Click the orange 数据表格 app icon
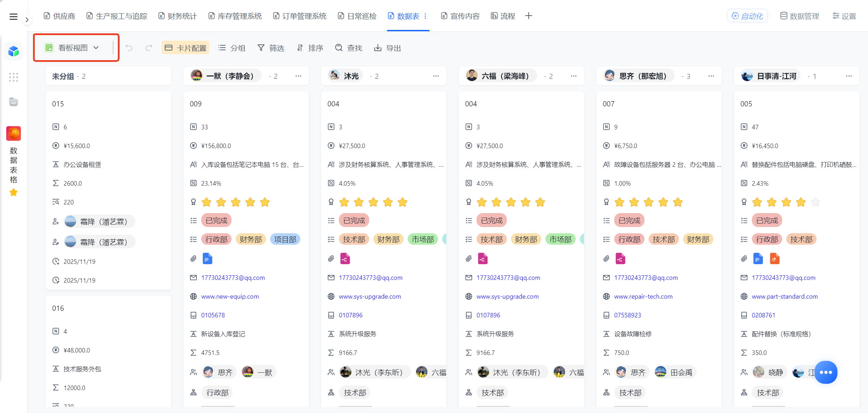The height and width of the screenshot is (413, 868). click(14, 133)
